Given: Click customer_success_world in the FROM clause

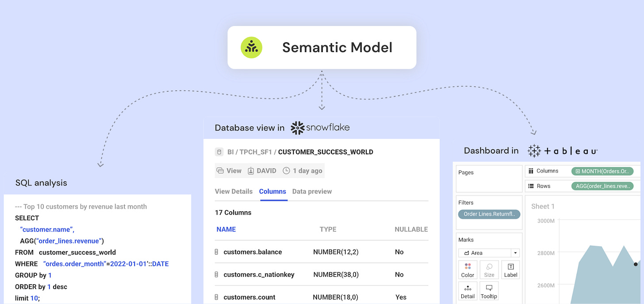Looking at the screenshot, I should point(77,252).
